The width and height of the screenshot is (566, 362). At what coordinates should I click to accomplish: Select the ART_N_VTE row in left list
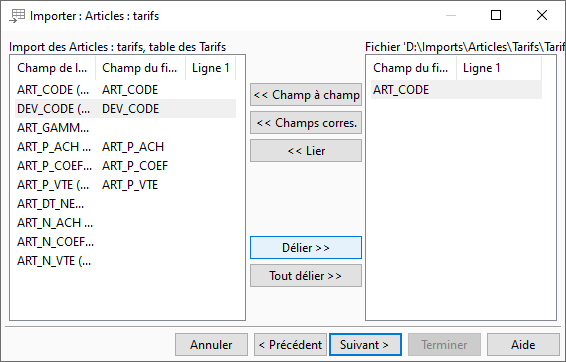click(x=126, y=261)
